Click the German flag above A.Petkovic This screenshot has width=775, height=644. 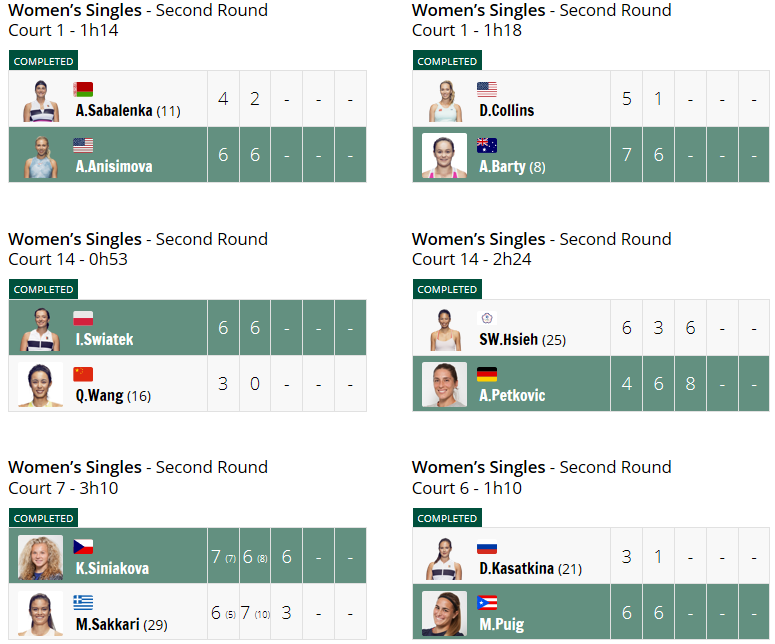point(487,374)
